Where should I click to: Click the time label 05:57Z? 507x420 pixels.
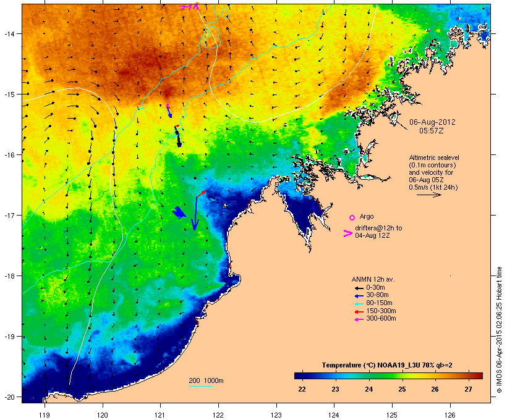432,131
